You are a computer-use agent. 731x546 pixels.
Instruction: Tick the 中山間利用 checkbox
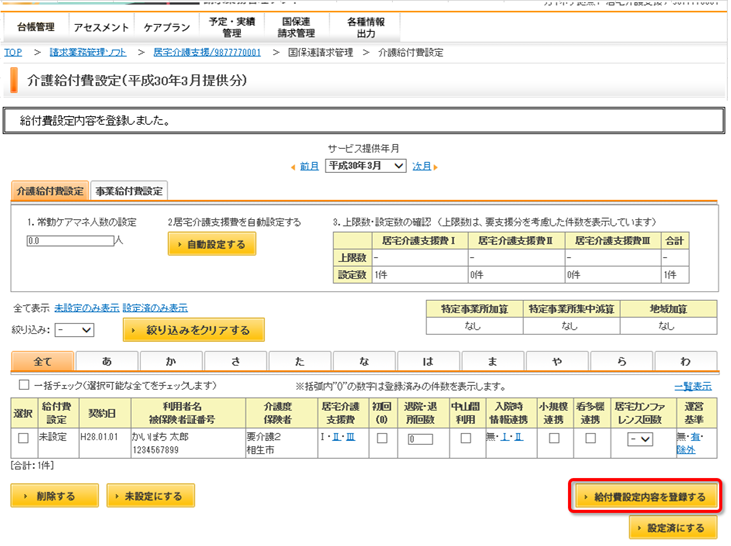(x=465, y=438)
